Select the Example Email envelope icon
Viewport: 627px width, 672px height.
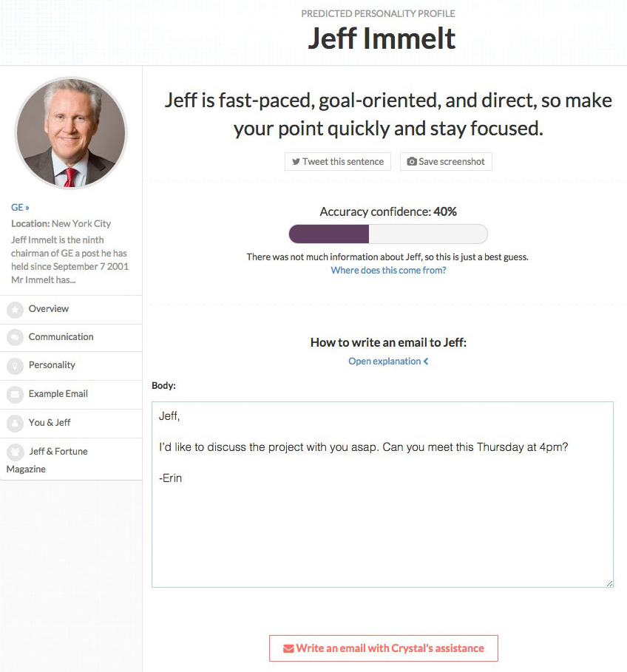click(x=16, y=394)
